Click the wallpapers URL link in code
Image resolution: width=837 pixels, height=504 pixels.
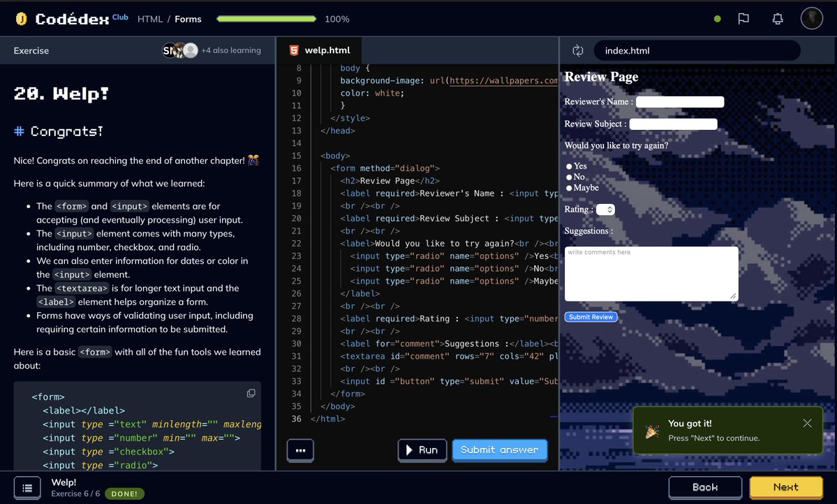pyautogui.click(x=503, y=80)
